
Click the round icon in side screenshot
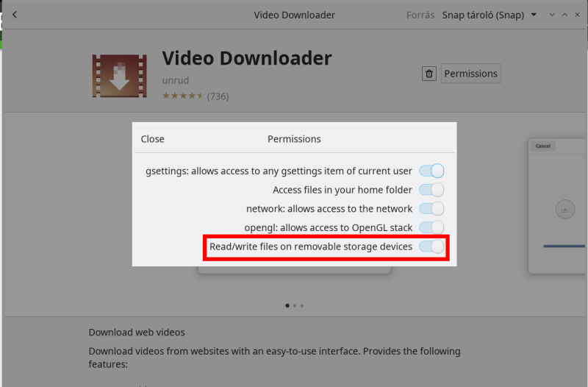tap(564, 210)
